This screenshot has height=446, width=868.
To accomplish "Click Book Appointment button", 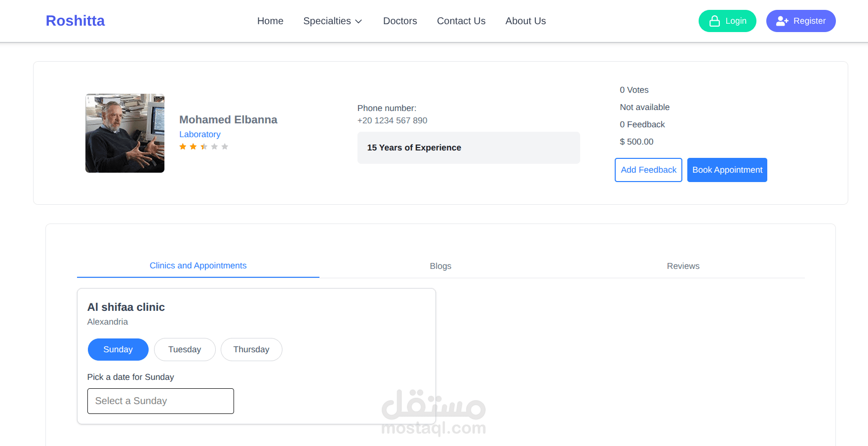I will 727,170.
